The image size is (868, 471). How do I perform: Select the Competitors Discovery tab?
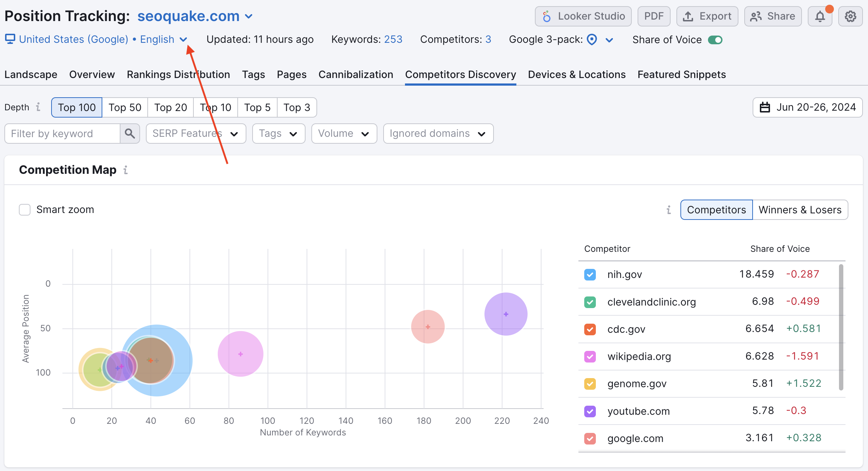460,74
